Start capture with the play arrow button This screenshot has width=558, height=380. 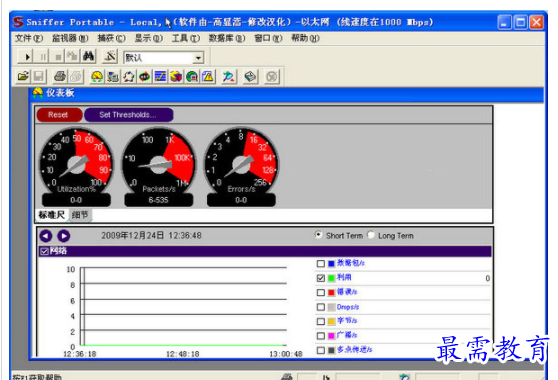pyautogui.click(x=27, y=57)
